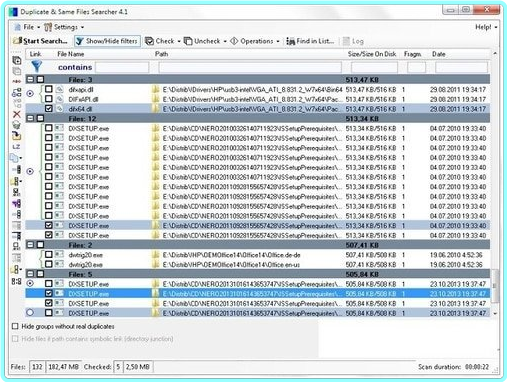The image size is (507, 382).
Task: Click the vertical scrollbar thumb of the list
Action: pyautogui.click(x=495, y=286)
